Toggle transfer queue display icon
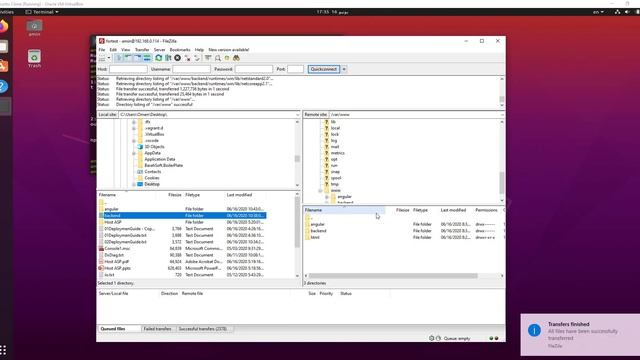 [147, 58]
